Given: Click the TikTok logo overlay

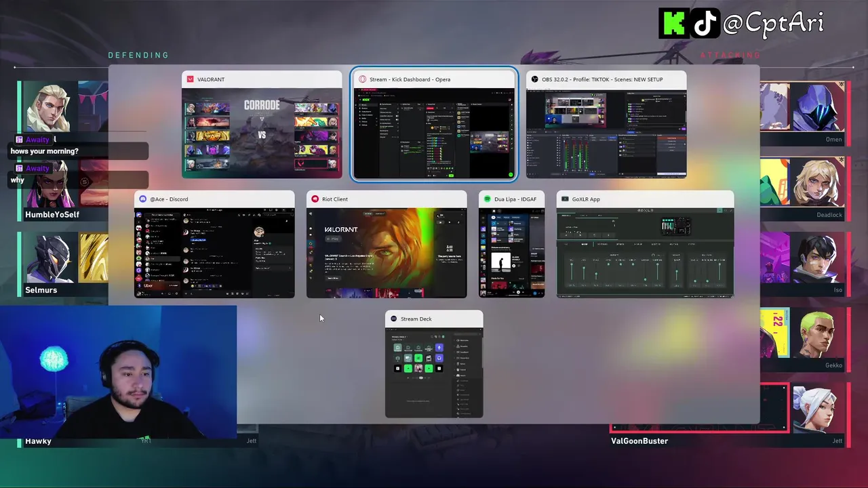Looking at the screenshot, I should pos(706,24).
